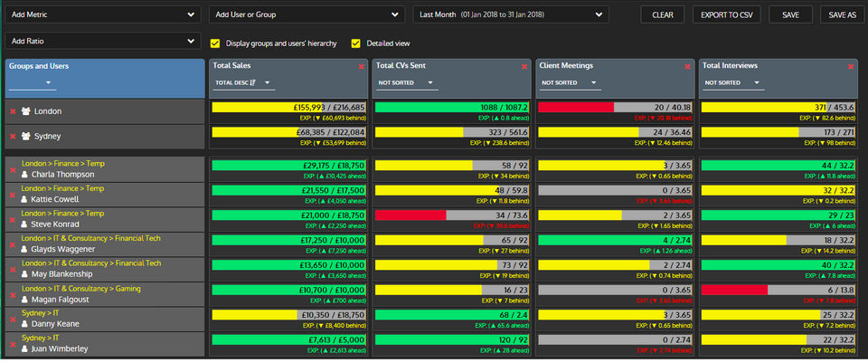Click Magan Falgoust's name
Viewport: 868px width, 363px height.
coord(60,300)
